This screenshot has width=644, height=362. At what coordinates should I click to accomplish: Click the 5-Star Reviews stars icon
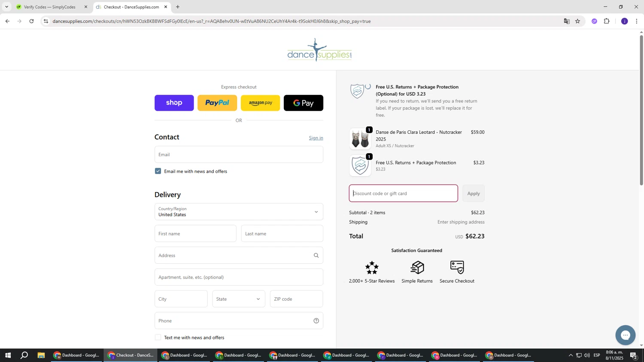(372, 267)
